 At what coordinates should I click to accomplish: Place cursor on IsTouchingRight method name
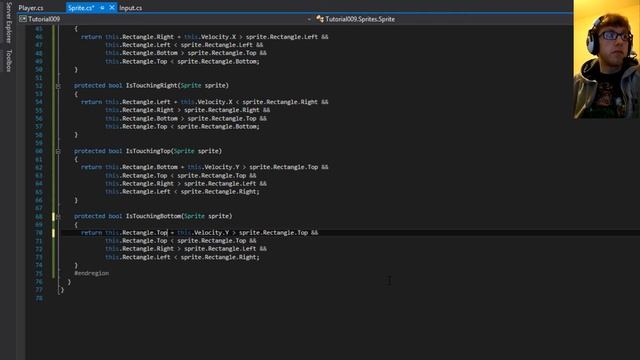151,85
